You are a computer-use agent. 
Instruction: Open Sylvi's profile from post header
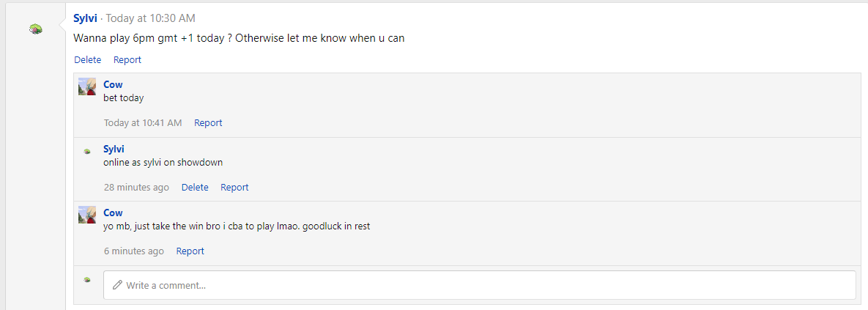(x=85, y=18)
